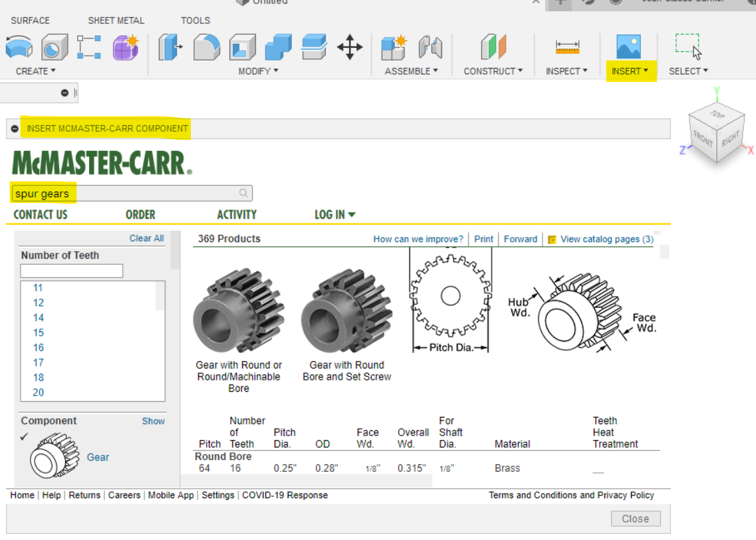756x540 pixels.
Task: Click the Joint assemble icon
Action: click(430, 47)
